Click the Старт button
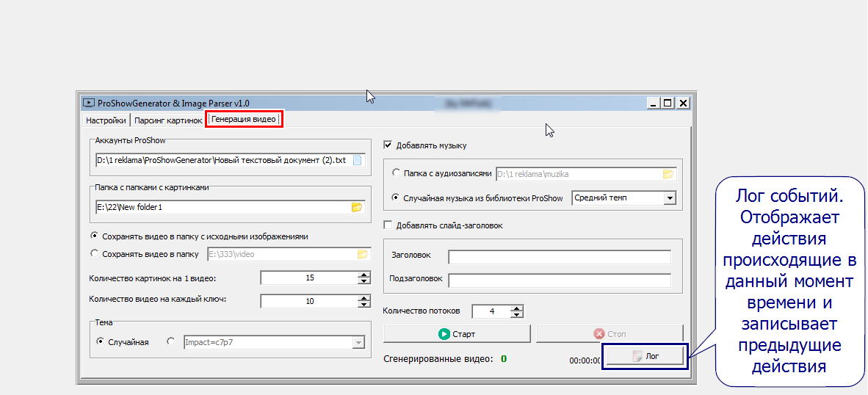 pos(457,334)
